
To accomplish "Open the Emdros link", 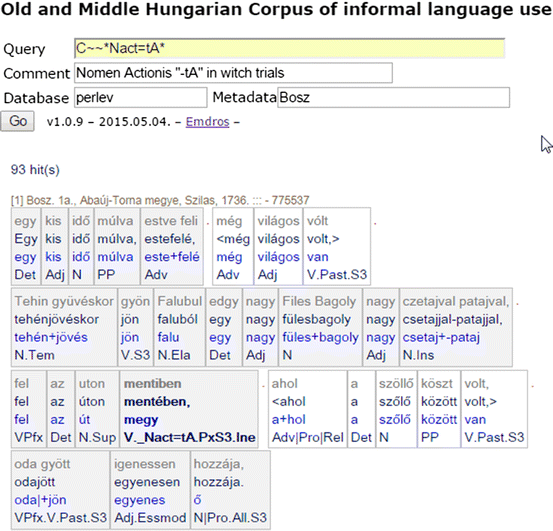I will coord(207,122).
